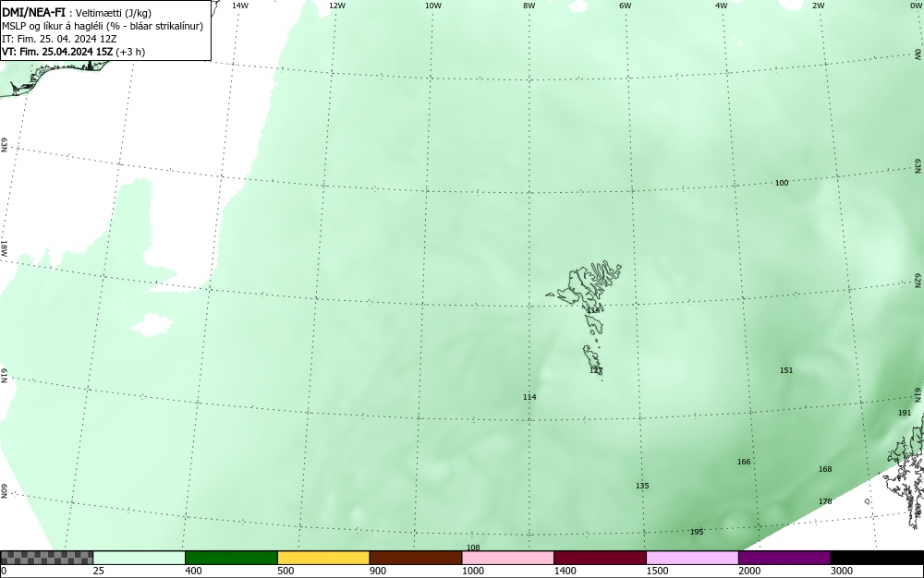This screenshot has width=924, height=578.
Task: Click the map value 166
Action: pyautogui.click(x=744, y=462)
